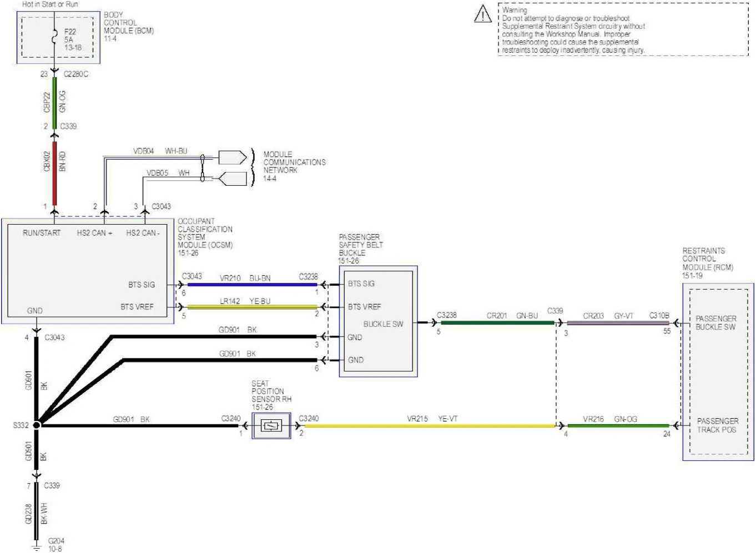Screen dimensions: 756x553
Task: Select the "CR201 GN-BU" wire label
Action: pyautogui.click(x=512, y=316)
